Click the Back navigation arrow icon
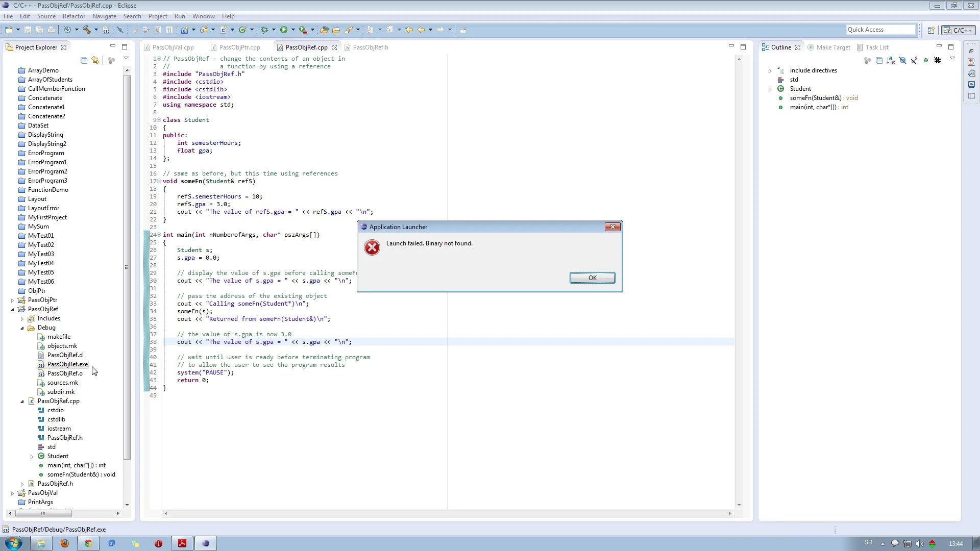The image size is (980, 551). tap(421, 30)
